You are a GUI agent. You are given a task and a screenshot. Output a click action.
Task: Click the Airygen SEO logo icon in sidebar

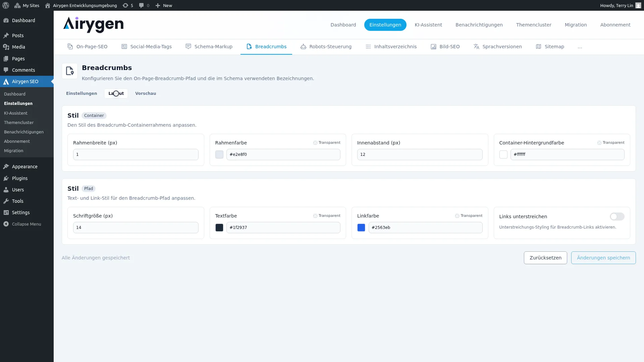tap(6, 81)
